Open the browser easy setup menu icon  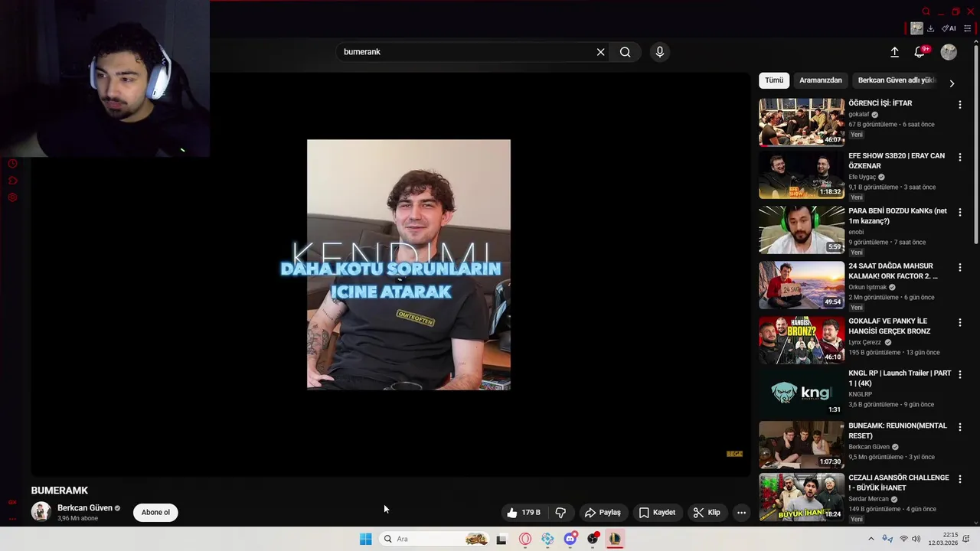click(967, 28)
